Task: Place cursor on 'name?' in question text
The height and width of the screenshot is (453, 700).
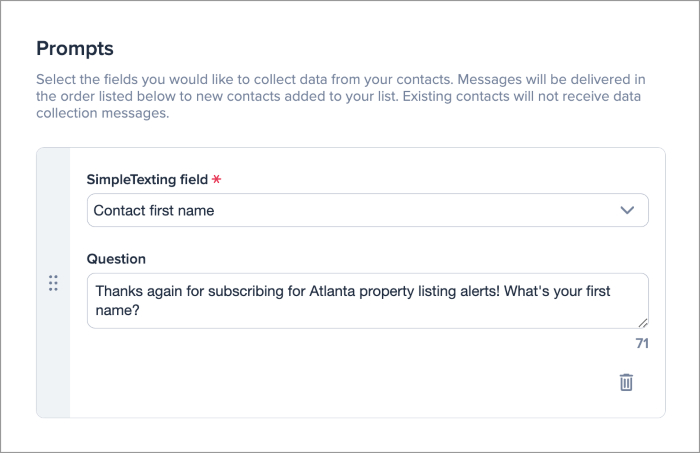Action: [x=116, y=310]
